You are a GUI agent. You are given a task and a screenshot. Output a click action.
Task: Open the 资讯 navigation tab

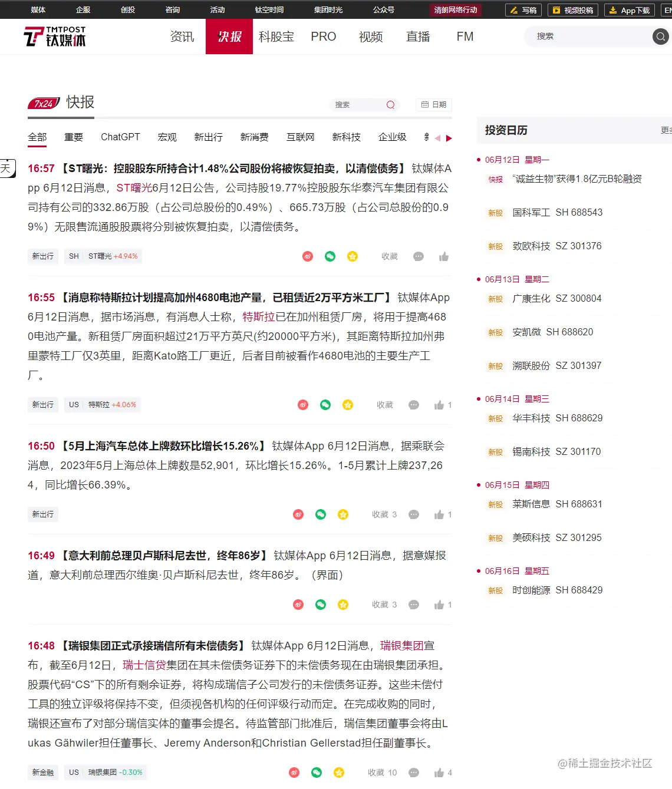pos(182,37)
